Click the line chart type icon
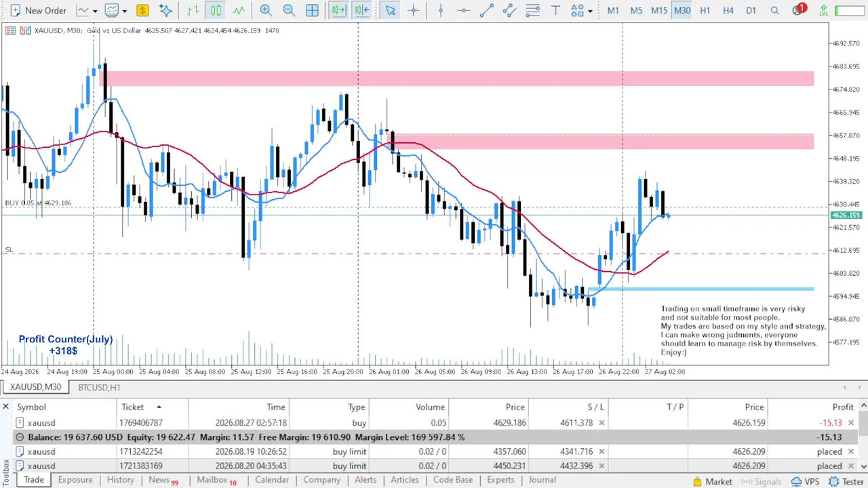Screen dimensions: 868x488 pyautogui.click(x=83, y=10)
